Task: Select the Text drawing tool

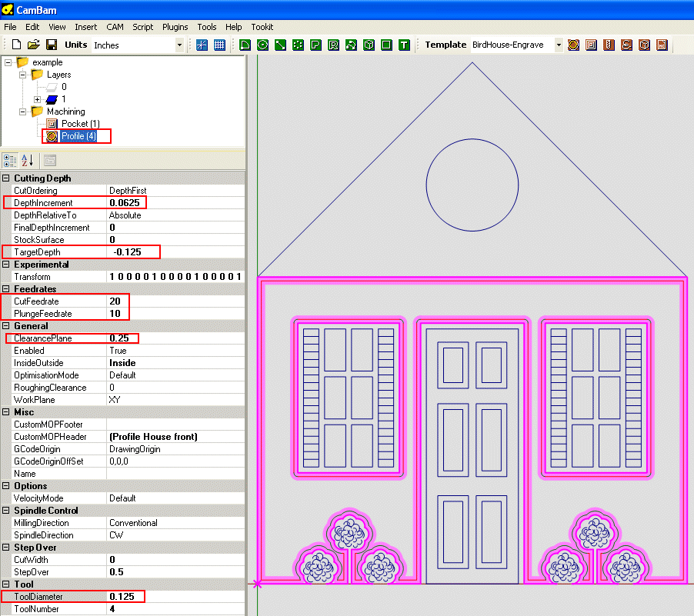Action: point(404,45)
